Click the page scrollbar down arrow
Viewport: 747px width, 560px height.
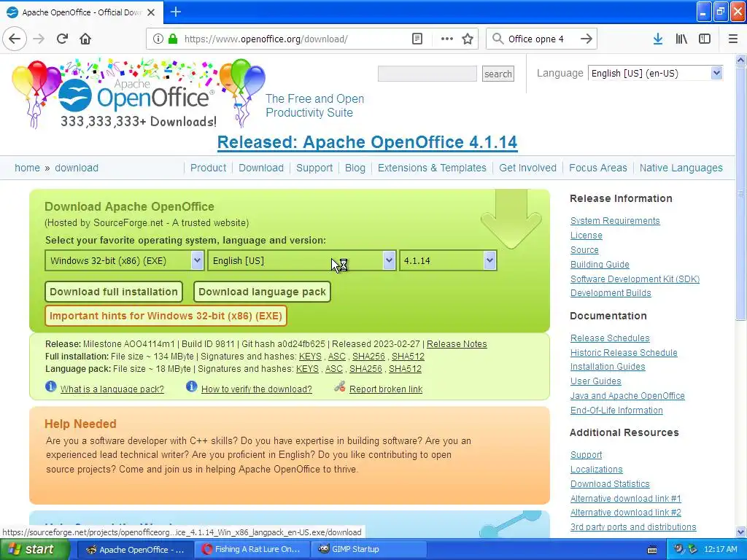tap(741, 532)
